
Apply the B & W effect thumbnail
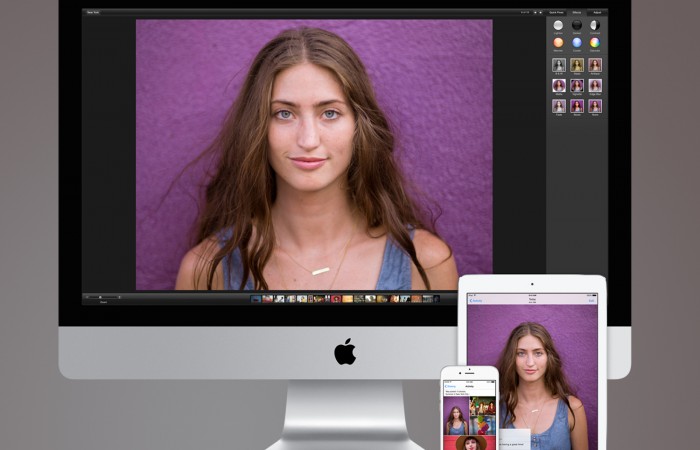(x=559, y=65)
